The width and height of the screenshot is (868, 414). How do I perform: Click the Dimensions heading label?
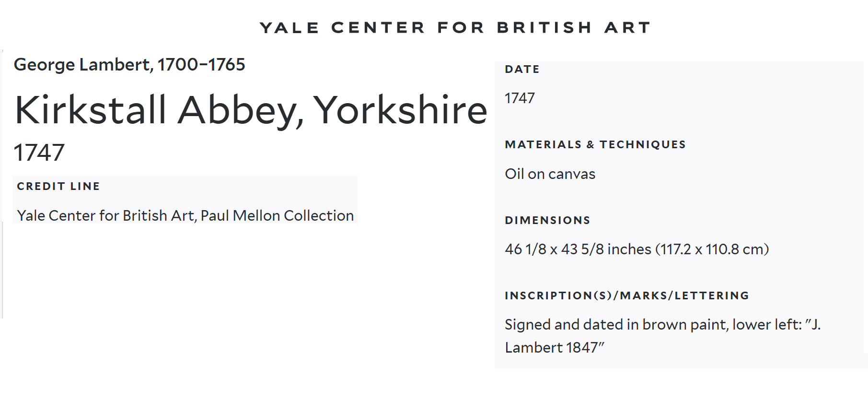[x=547, y=221]
